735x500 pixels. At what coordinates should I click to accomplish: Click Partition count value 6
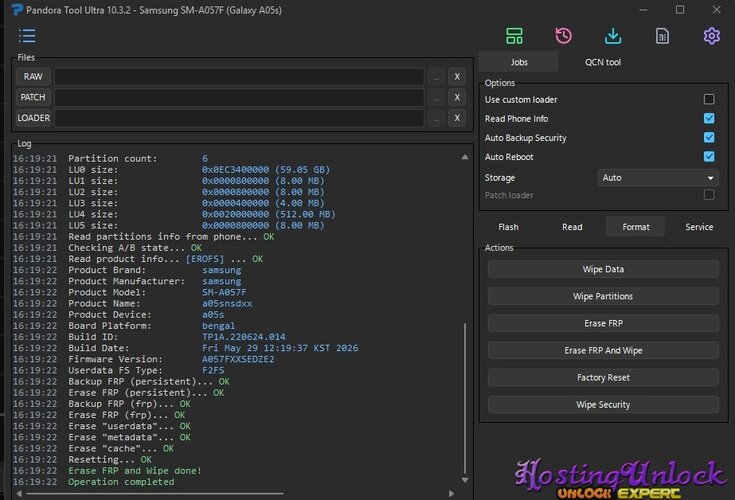tap(205, 158)
